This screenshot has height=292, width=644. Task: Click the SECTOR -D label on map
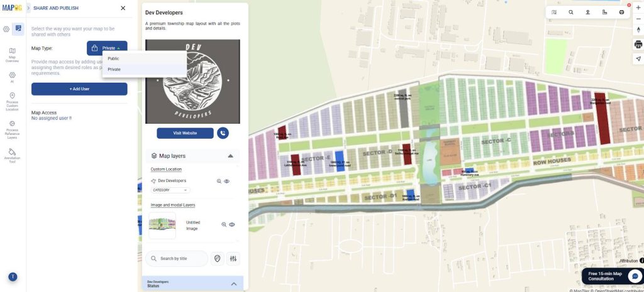click(378, 153)
